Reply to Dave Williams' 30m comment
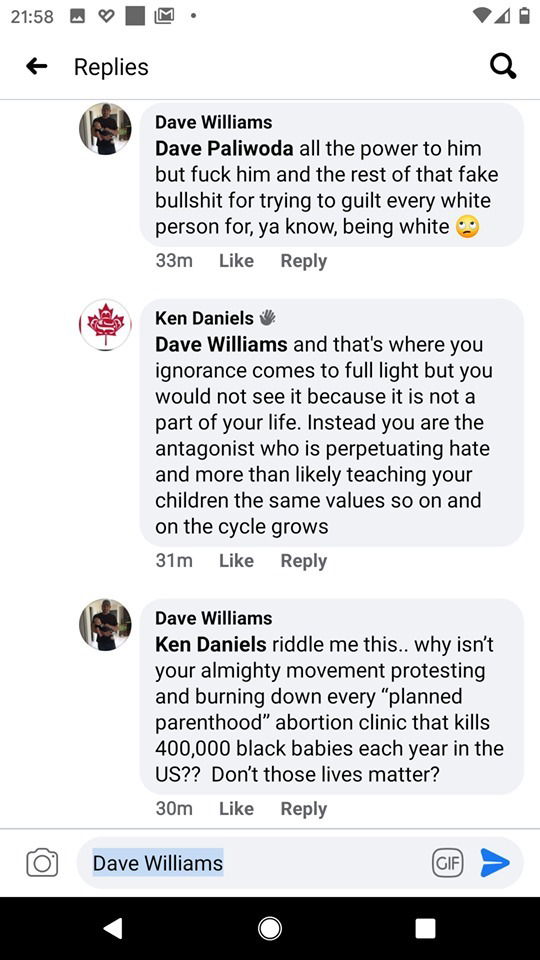Screen dimensions: 540x960 click(304, 809)
